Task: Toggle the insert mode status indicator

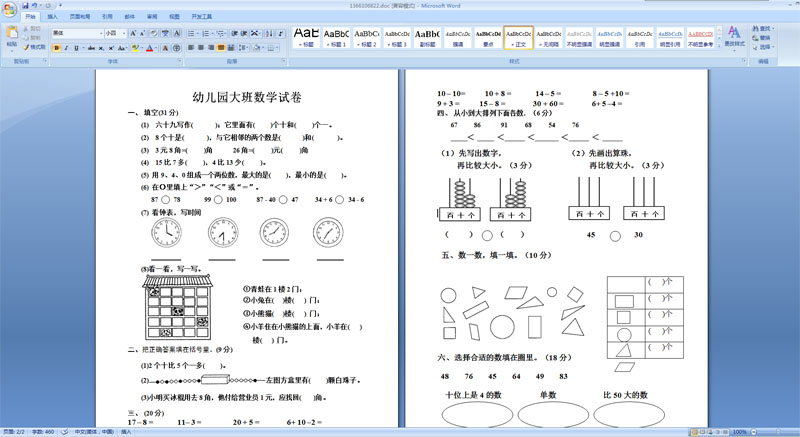Action: click(126, 432)
